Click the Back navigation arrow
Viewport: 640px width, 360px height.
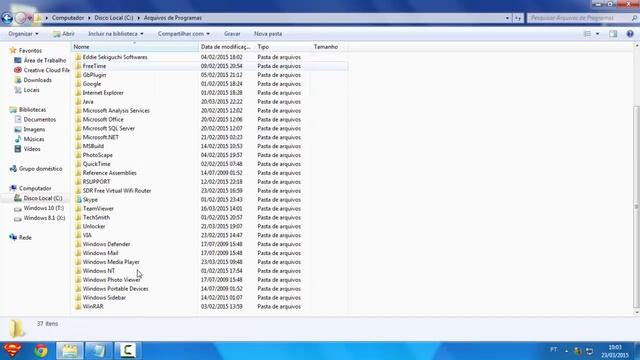(x=7, y=18)
